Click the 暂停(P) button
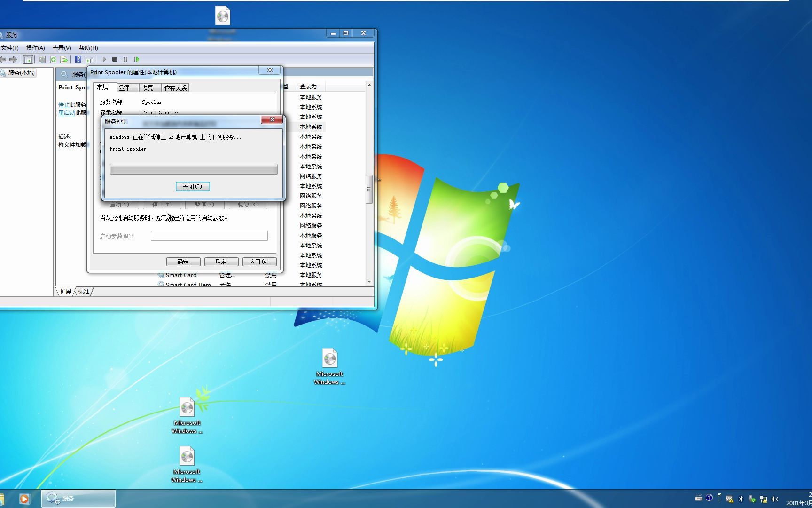 tap(205, 205)
